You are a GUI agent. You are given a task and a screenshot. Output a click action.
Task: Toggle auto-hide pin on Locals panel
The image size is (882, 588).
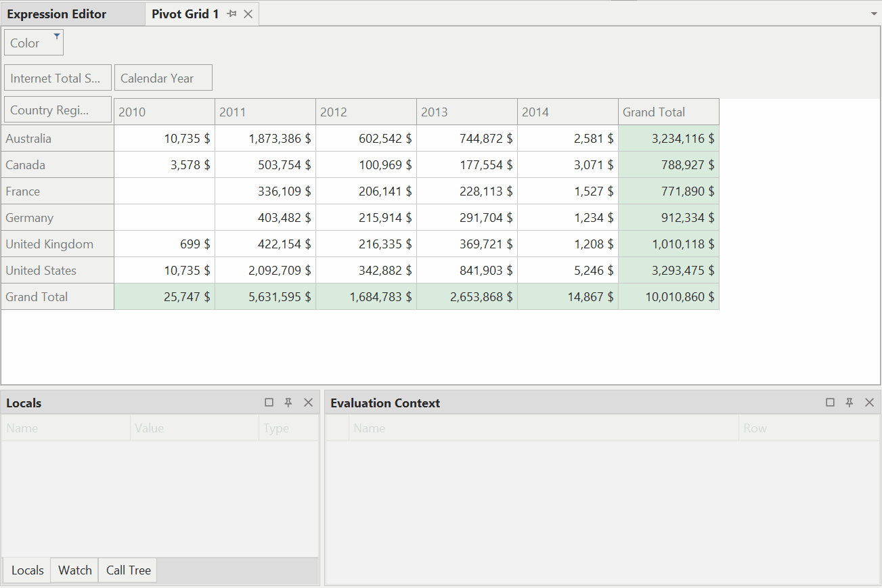click(x=288, y=403)
